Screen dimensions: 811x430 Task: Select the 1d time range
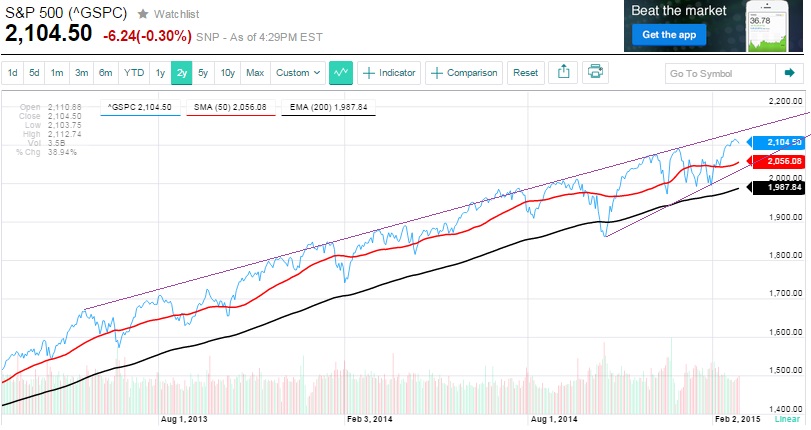coord(13,73)
